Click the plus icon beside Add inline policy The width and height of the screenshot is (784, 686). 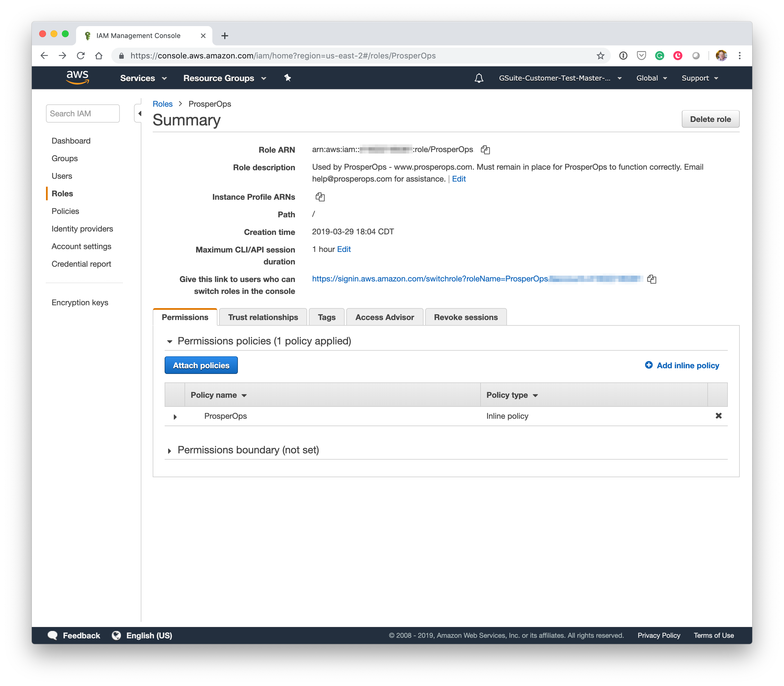point(649,365)
